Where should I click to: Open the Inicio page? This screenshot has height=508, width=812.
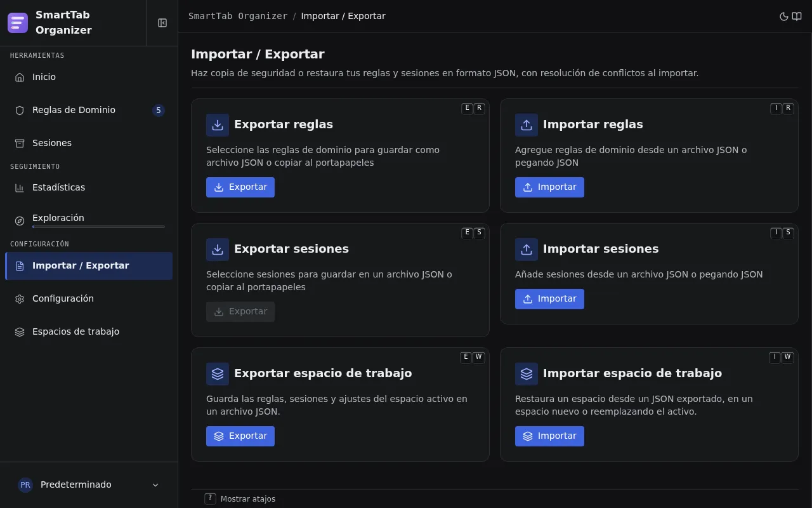[x=89, y=77]
